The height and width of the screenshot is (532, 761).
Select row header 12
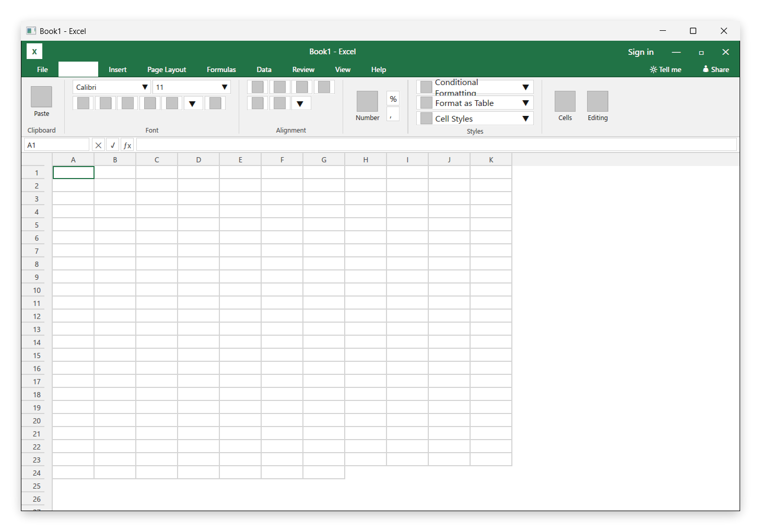pyautogui.click(x=37, y=316)
